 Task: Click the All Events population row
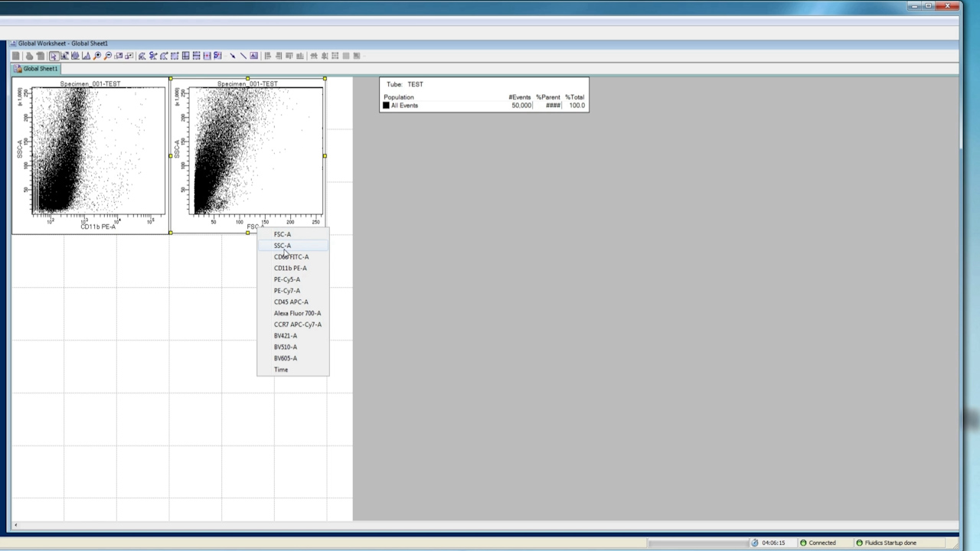[484, 106]
